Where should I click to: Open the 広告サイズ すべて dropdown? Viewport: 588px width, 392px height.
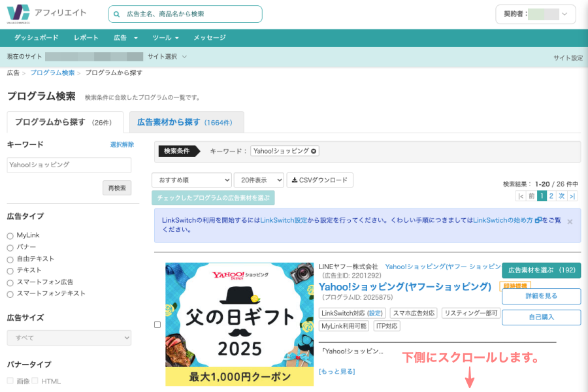tap(69, 338)
